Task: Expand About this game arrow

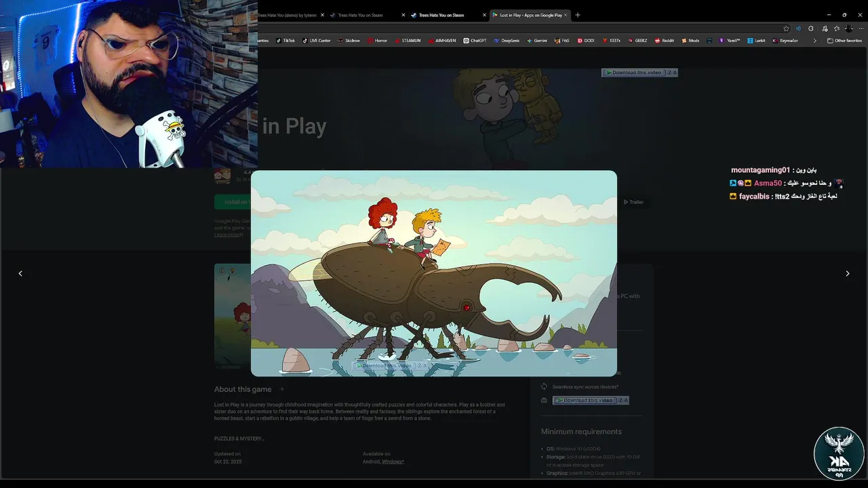Action: pos(281,389)
